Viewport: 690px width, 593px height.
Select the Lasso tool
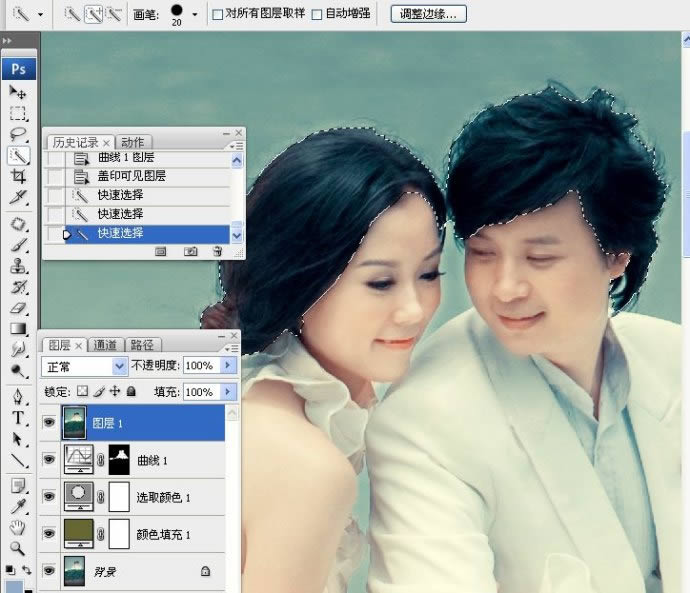18,134
